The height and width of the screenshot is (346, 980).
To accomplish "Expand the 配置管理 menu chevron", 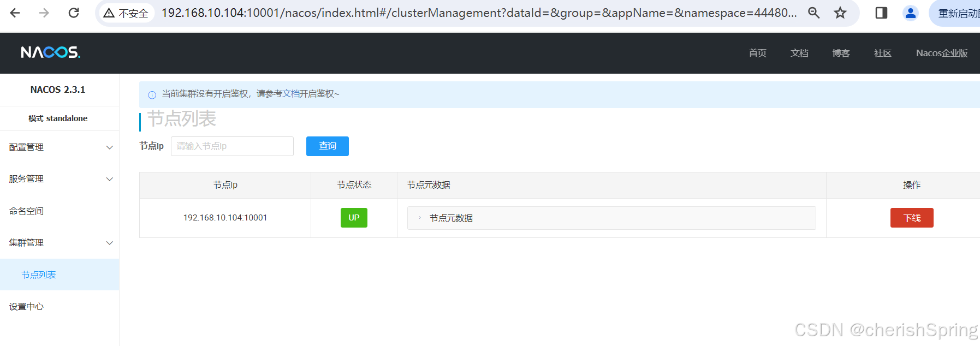I will 110,147.
